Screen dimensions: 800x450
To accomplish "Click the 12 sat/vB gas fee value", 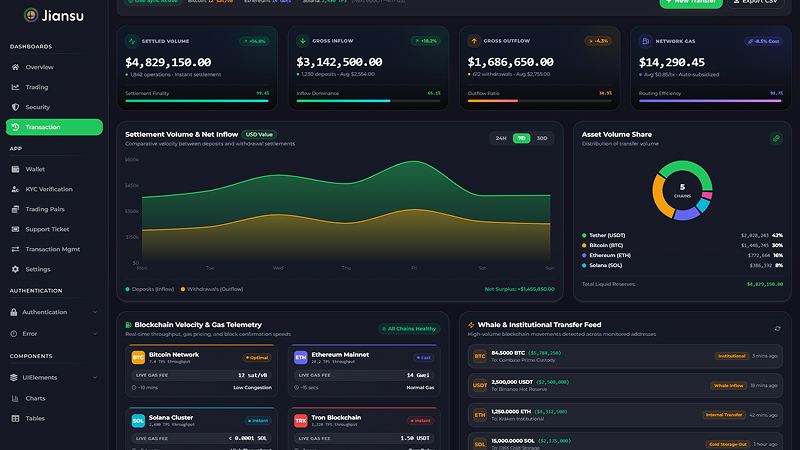I will click(x=253, y=375).
